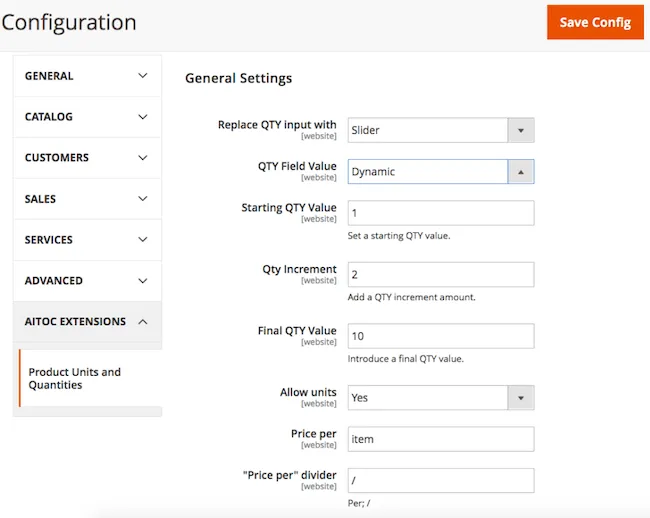This screenshot has height=518, width=650.
Task: Click the Save Config button
Action: click(594, 22)
